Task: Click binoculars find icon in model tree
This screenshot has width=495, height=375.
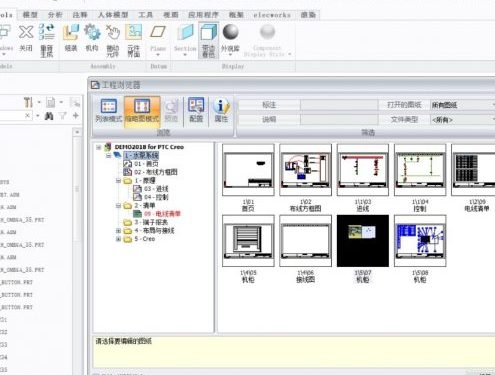Action: point(49,116)
